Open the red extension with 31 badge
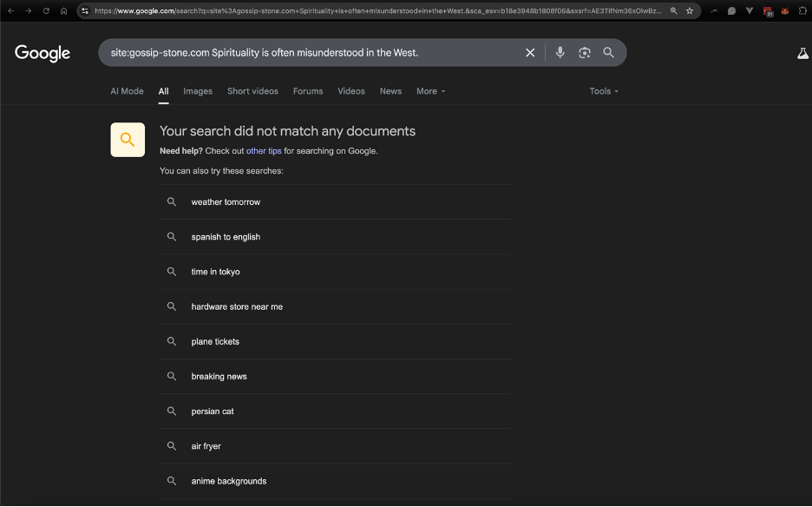This screenshot has height=507, width=812. click(x=768, y=11)
